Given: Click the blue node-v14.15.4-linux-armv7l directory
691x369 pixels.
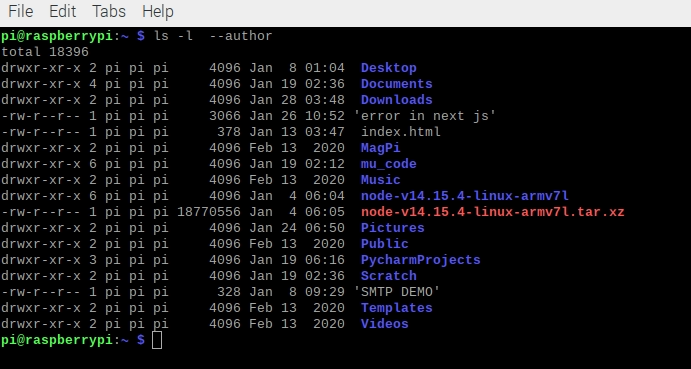Looking at the screenshot, I should [465, 196].
